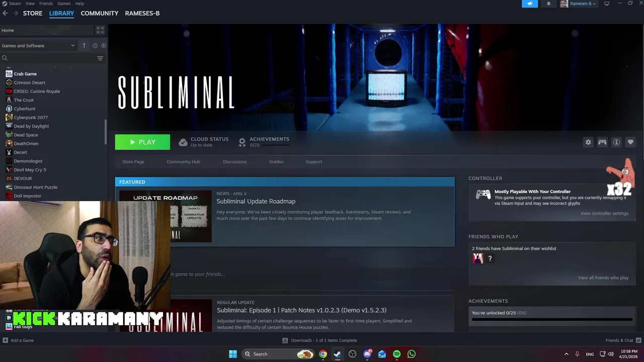Image resolution: width=644 pixels, height=362 pixels.
Task: Switch to COMMUNITY tab
Action: 100,13
